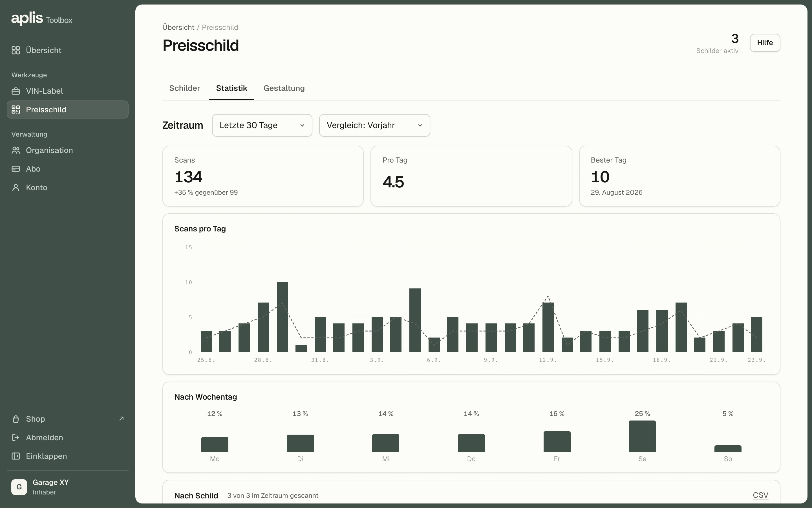Open the Vergleich: Vorjahr dropdown

pyautogui.click(x=374, y=125)
